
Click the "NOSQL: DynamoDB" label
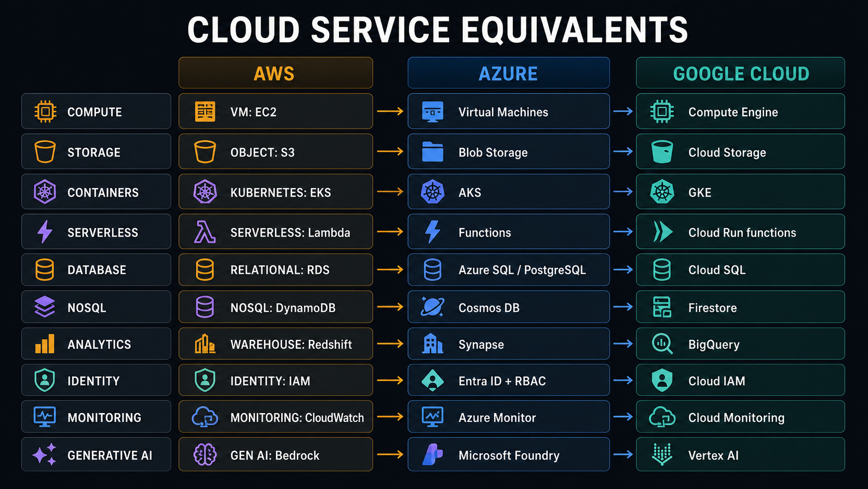[283, 308]
